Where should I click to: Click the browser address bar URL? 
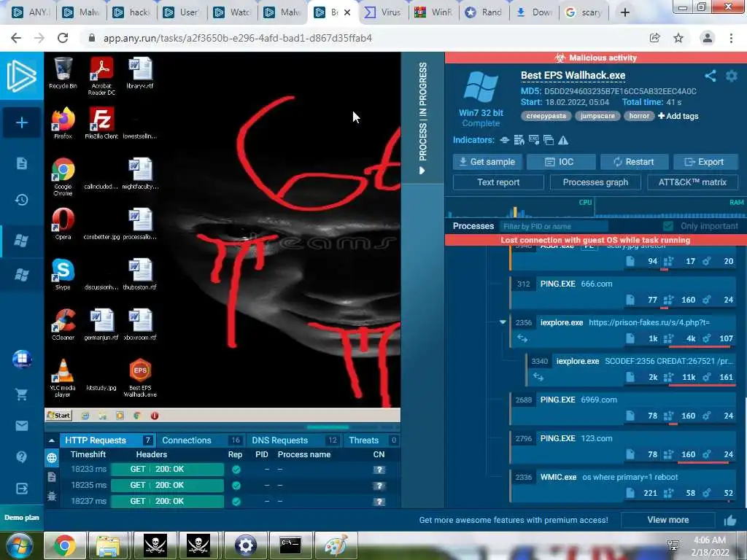click(238, 38)
